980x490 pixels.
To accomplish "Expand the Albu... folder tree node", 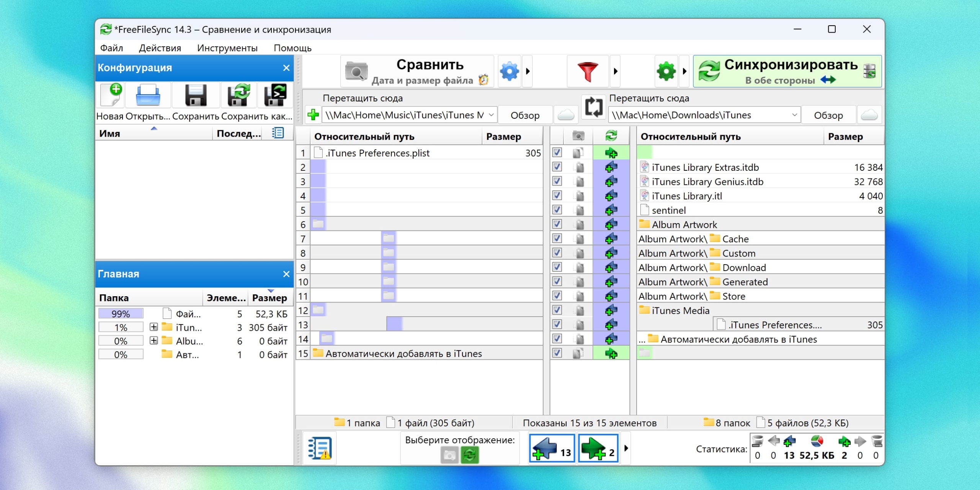I will point(154,340).
